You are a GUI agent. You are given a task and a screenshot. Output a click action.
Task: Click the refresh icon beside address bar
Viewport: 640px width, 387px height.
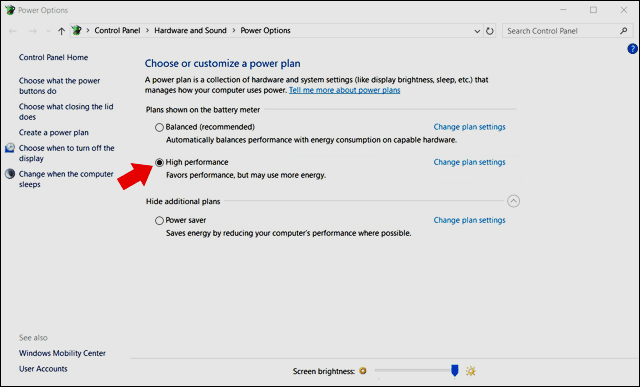click(x=489, y=31)
